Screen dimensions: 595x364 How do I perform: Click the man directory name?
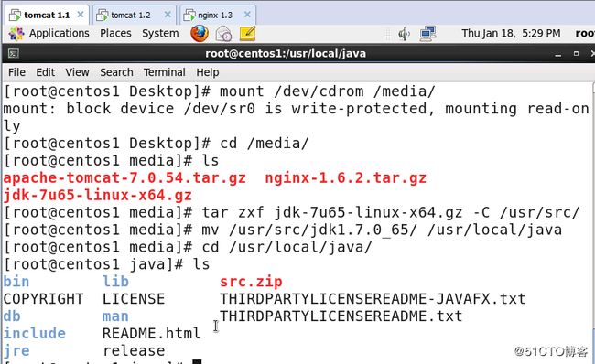(x=115, y=316)
